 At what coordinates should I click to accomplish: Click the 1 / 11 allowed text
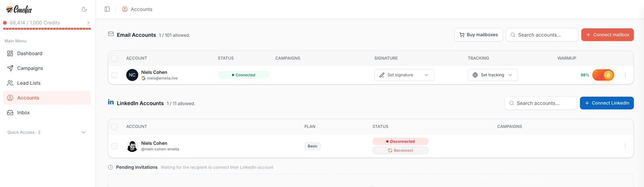pyautogui.click(x=181, y=104)
